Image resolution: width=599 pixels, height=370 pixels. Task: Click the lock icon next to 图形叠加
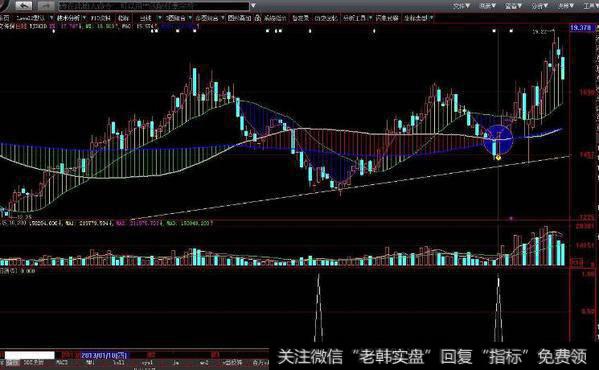[258, 18]
